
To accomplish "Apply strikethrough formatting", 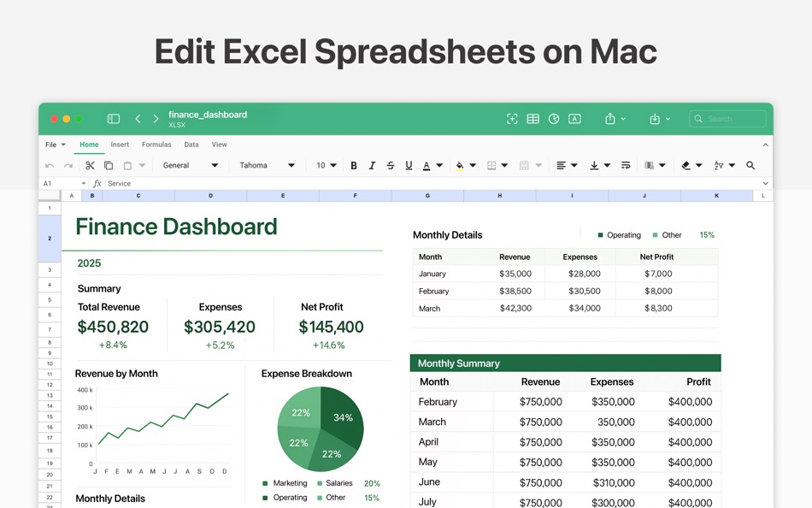I will 390,165.
